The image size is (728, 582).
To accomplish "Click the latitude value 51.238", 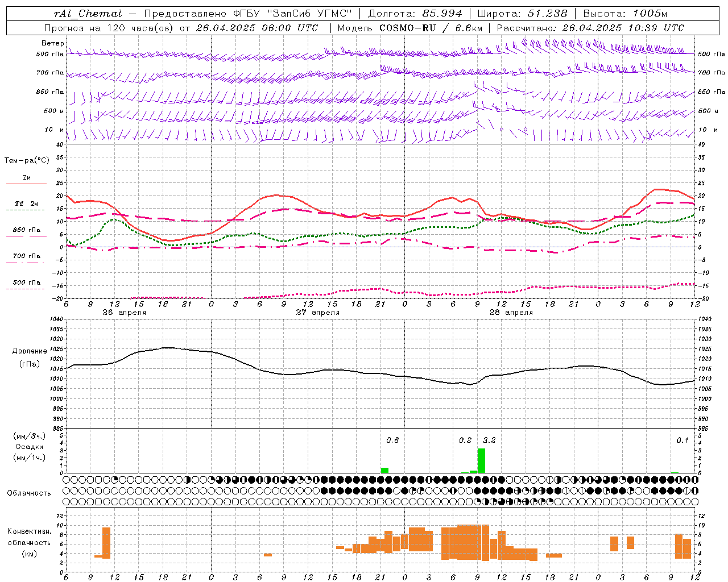I will coord(547,14).
